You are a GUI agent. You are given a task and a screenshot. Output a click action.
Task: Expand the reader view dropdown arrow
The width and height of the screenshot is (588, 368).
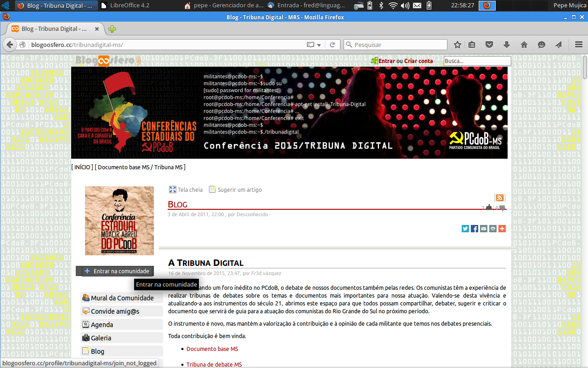[319, 45]
